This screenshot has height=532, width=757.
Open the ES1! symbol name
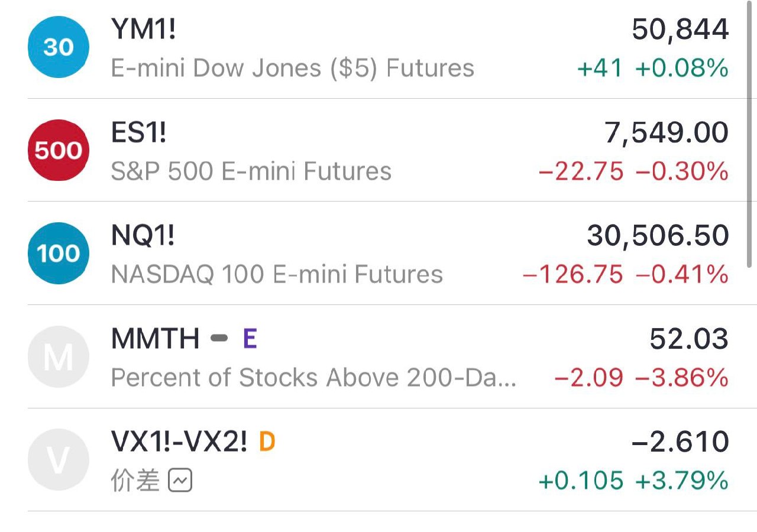click(138, 132)
